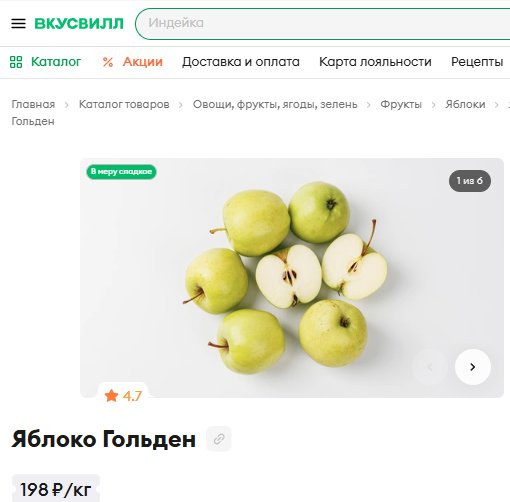Click the В меру сладкое badge
510x502 pixels.
click(x=121, y=172)
